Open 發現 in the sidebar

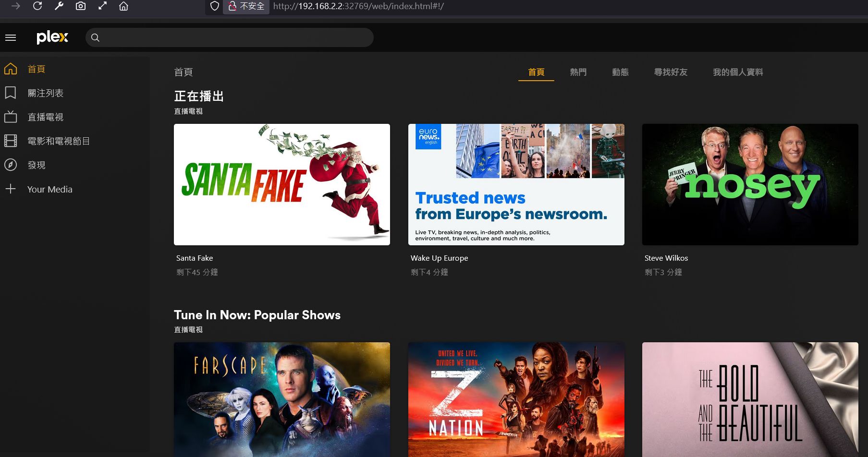[37, 165]
